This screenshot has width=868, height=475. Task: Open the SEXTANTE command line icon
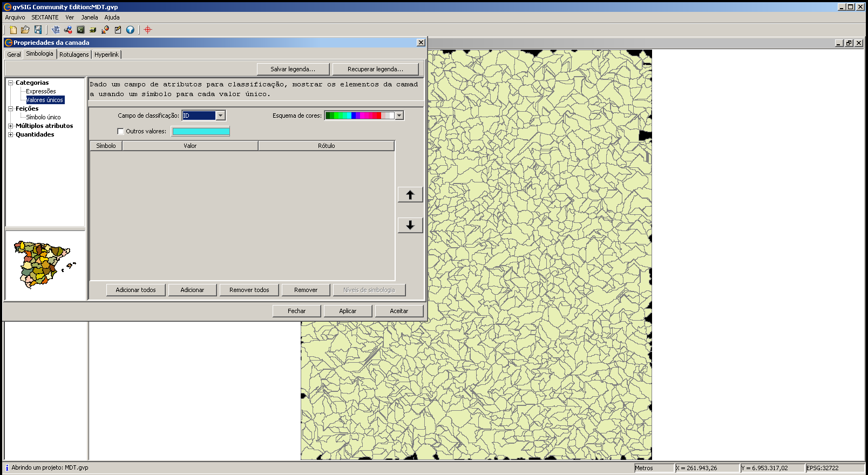click(x=80, y=30)
